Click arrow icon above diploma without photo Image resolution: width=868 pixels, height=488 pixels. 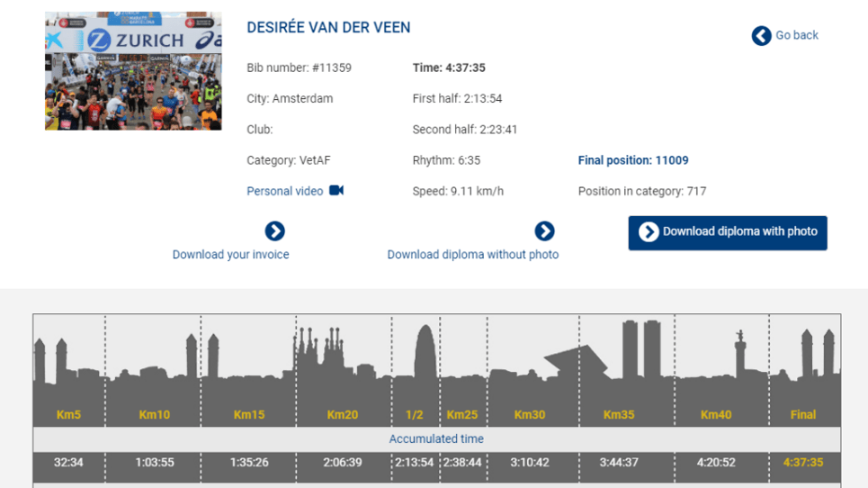(544, 231)
